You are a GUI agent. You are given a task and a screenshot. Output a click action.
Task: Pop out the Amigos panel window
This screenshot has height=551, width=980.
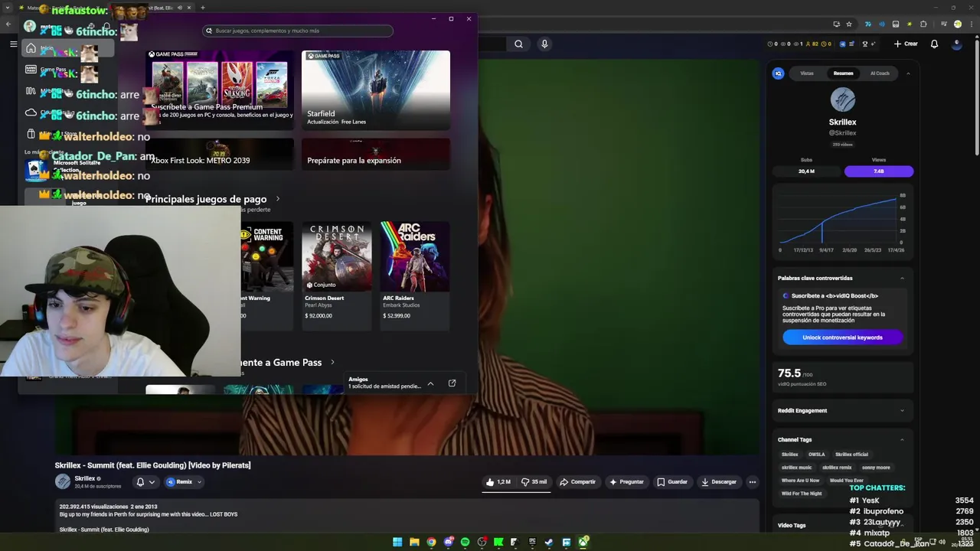pyautogui.click(x=452, y=383)
